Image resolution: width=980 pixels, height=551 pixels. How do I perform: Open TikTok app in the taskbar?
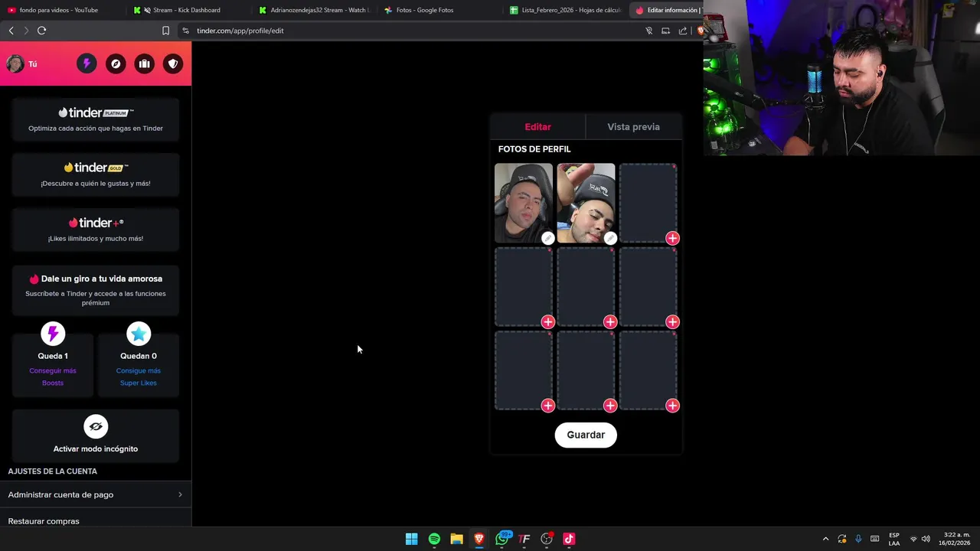[569, 539]
